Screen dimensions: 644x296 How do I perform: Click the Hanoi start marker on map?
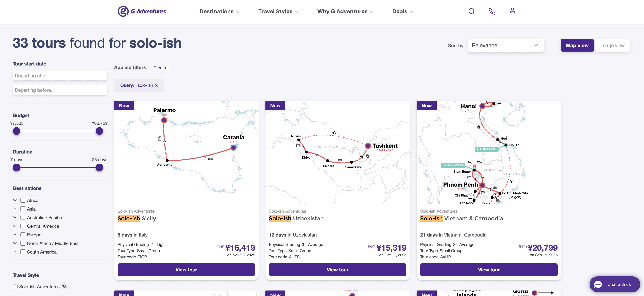[x=482, y=106]
